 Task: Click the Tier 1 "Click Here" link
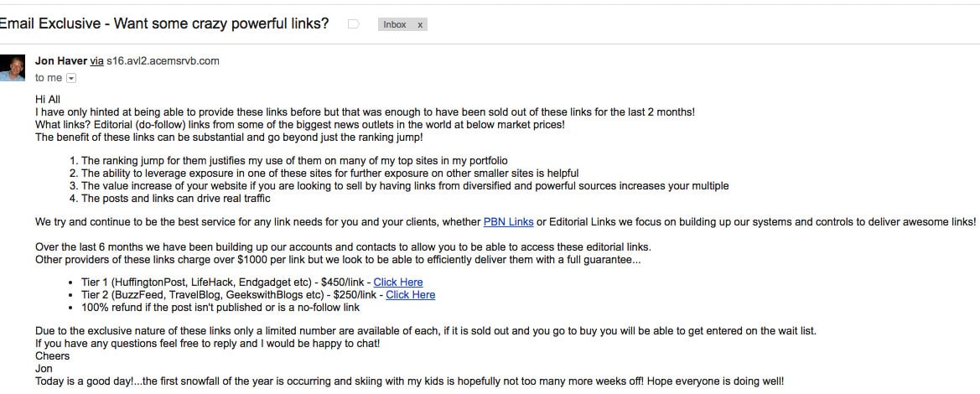click(x=397, y=283)
